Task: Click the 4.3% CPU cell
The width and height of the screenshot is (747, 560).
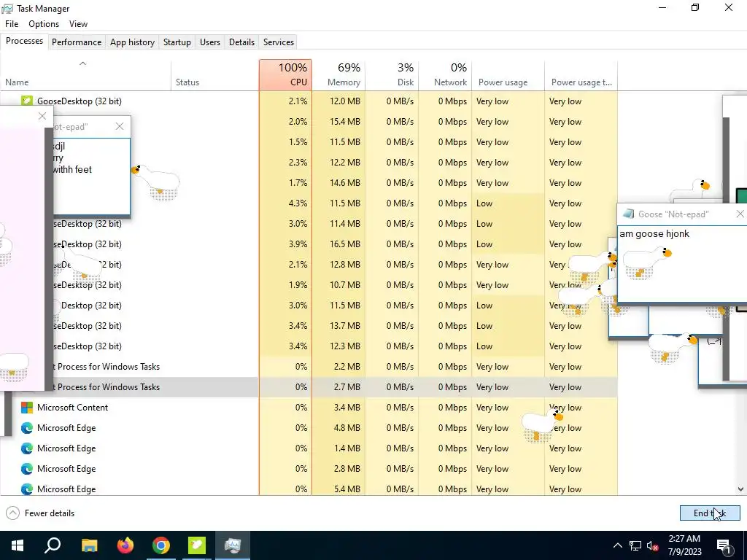Action: point(285,203)
